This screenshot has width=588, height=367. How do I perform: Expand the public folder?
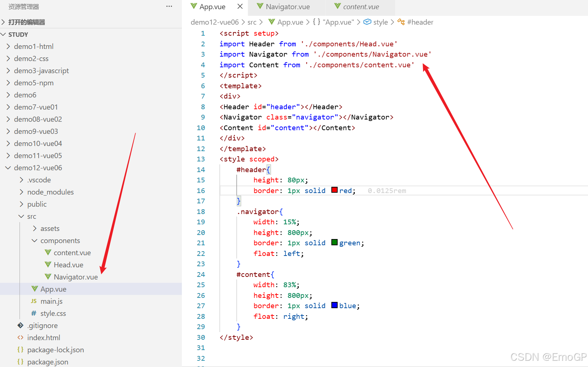tap(21, 204)
